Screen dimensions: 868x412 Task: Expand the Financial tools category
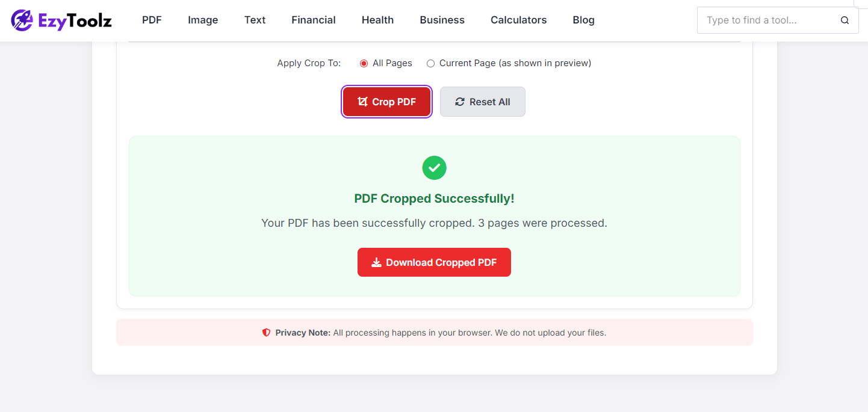(313, 20)
